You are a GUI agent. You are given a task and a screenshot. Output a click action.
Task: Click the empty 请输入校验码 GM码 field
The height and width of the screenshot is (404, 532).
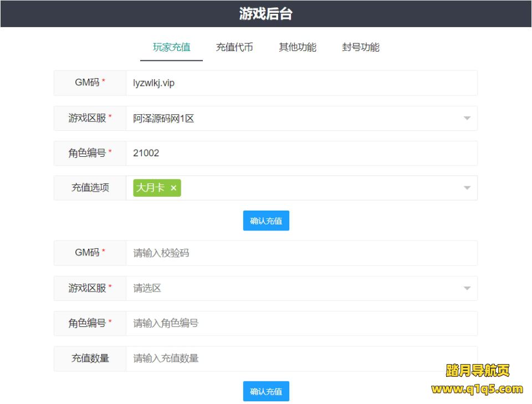(301, 253)
